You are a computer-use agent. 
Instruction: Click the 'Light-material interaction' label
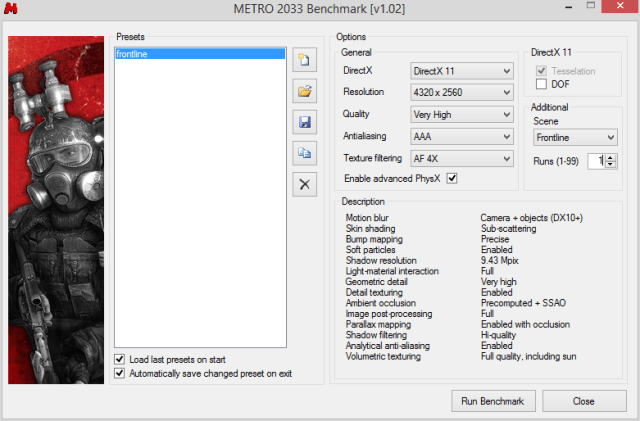pyautogui.click(x=392, y=271)
